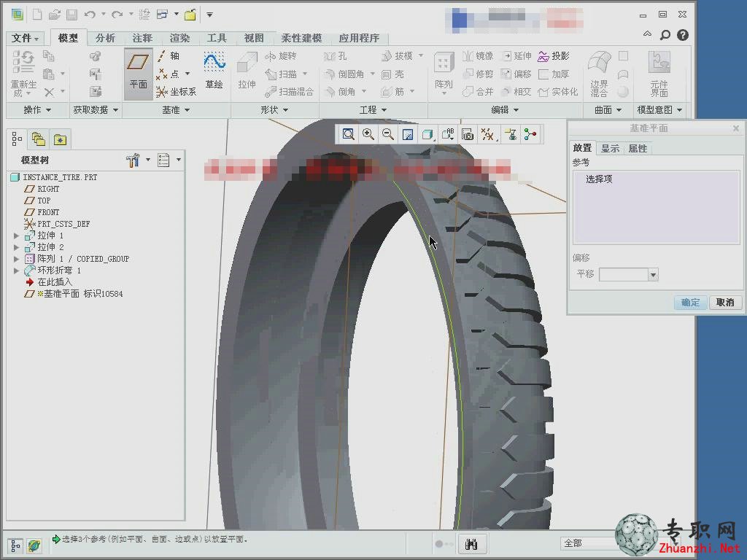Click the Zoom In view icon
Screen dimensions: 747x560
click(x=368, y=135)
